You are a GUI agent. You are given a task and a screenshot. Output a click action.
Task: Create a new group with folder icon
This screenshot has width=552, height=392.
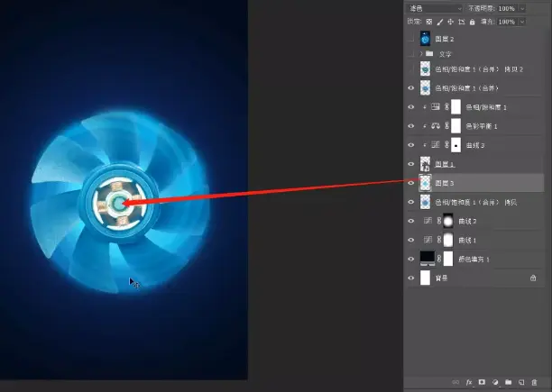tap(508, 382)
